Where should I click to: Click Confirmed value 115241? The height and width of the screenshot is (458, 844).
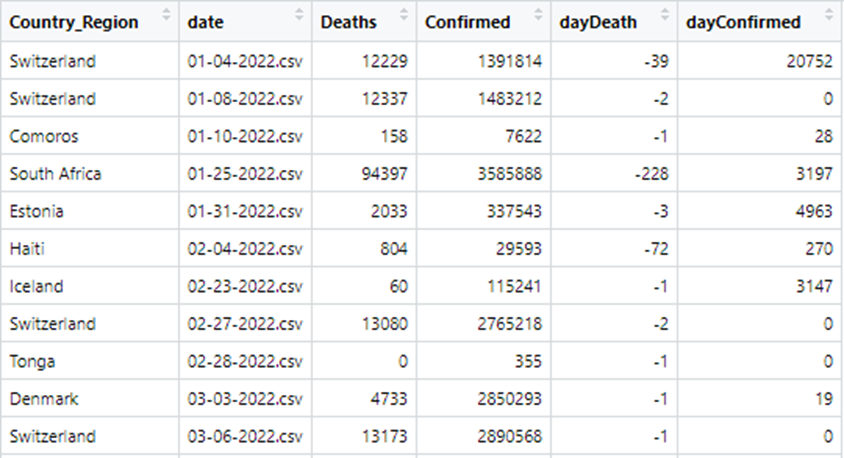514,286
